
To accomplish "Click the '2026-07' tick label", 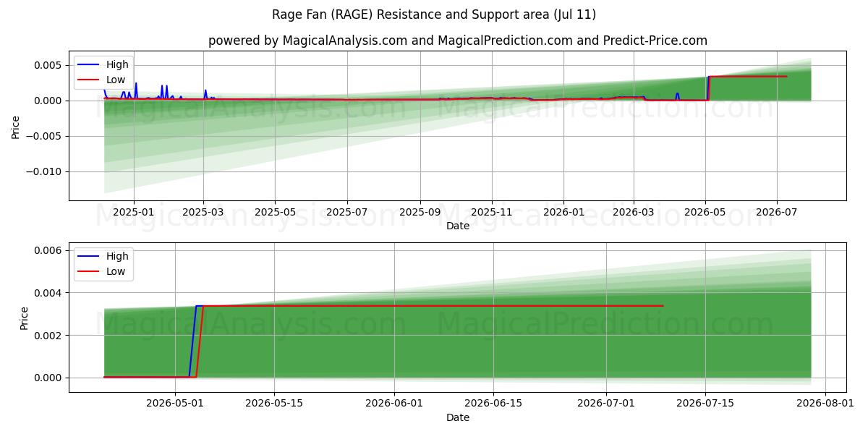I will [777, 213].
